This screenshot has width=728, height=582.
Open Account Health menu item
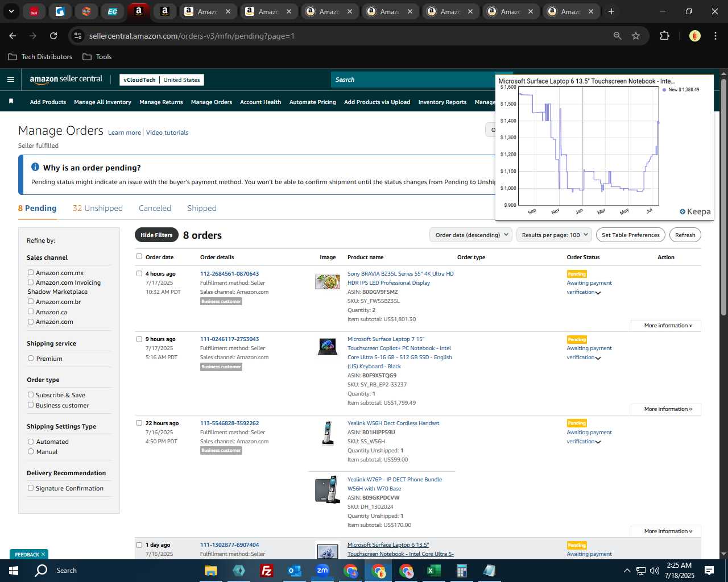(x=260, y=102)
